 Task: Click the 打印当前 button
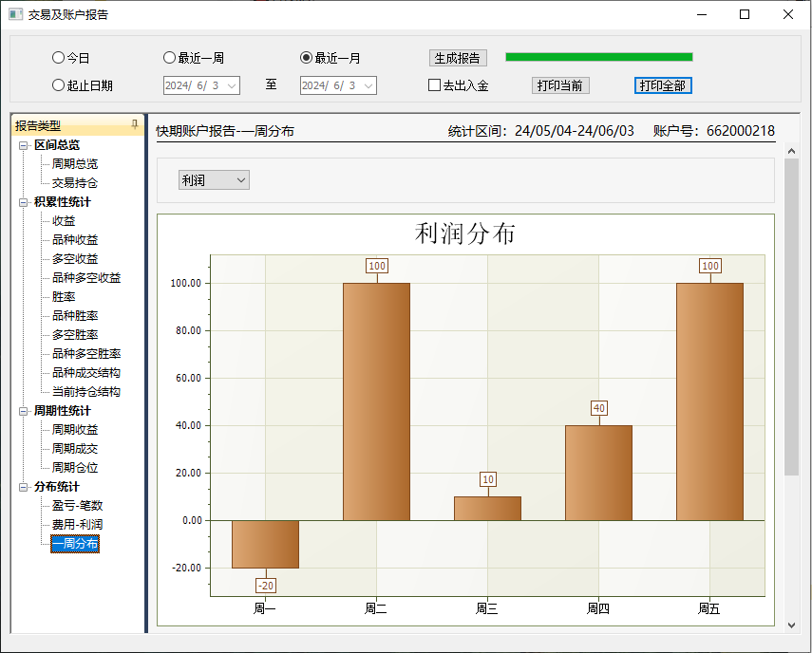(560, 85)
